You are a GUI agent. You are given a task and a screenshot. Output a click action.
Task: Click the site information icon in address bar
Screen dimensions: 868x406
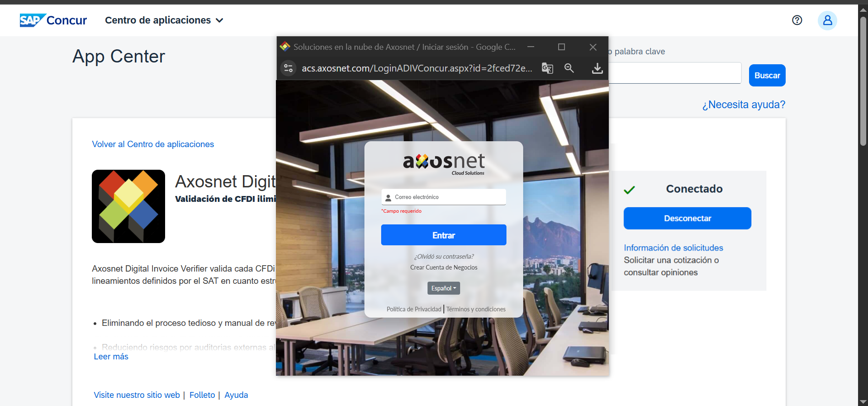pos(288,68)
